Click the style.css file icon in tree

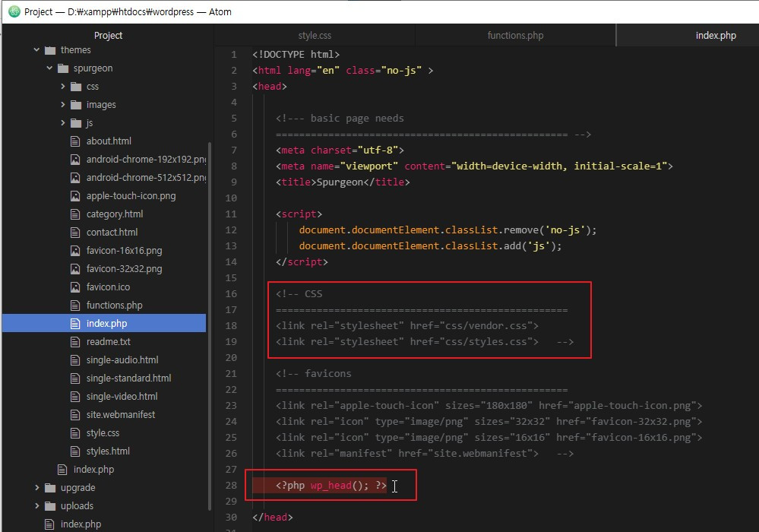click(75, 432)
